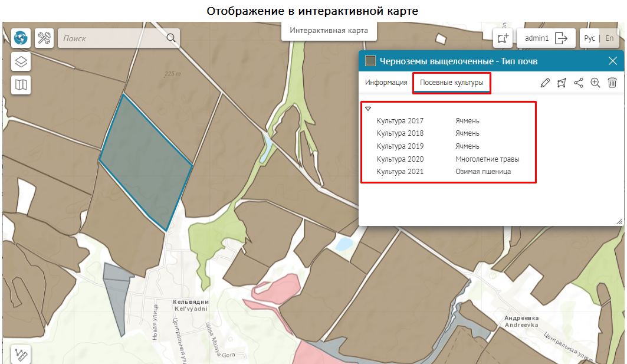This screenshot has width=627, height=364.
Task: Delete the object with trash icon
Action: [x=612, y=83]
